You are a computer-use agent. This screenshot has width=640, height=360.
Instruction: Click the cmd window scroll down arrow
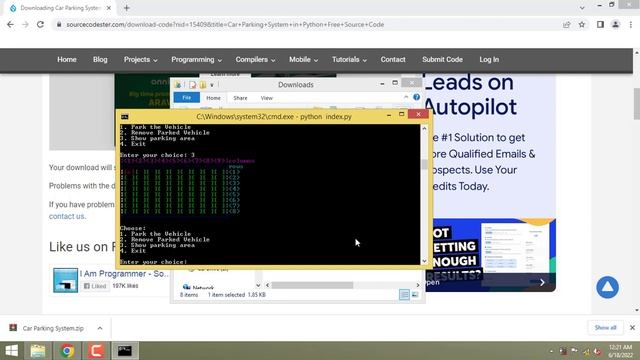[424, 261]
